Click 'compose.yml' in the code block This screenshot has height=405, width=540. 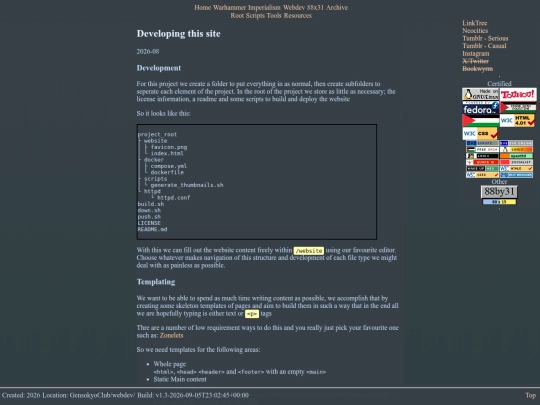(169, 166)
